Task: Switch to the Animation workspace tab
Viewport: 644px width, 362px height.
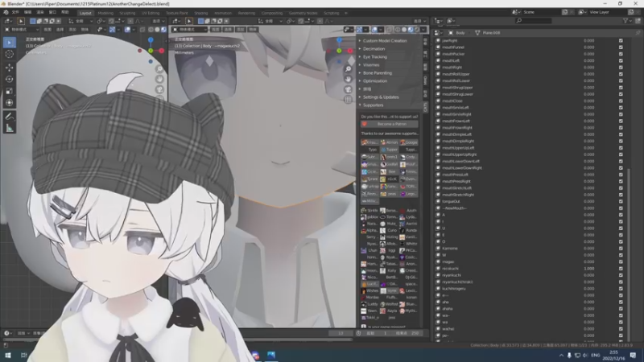Action: pyautogui.click(x=223, y=13)
